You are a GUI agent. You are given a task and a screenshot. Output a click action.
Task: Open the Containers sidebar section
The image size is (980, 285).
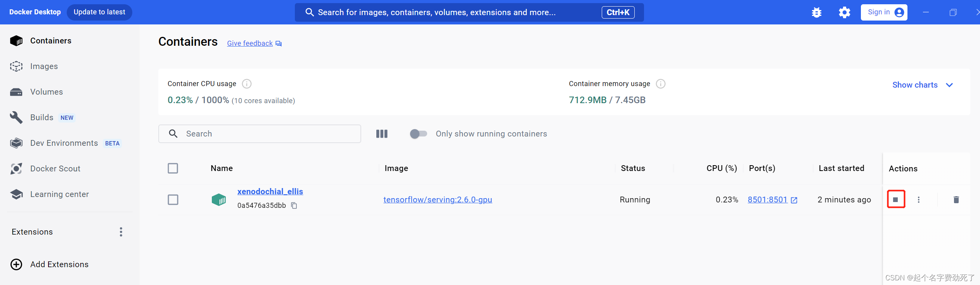click(x=41, y=41)
